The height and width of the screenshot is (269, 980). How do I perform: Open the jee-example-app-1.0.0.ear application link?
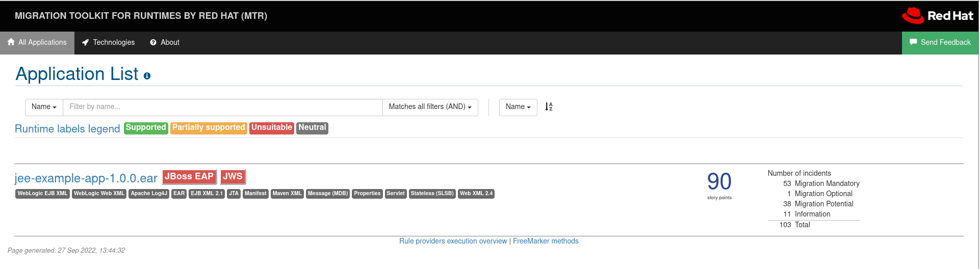pos(86,178)
